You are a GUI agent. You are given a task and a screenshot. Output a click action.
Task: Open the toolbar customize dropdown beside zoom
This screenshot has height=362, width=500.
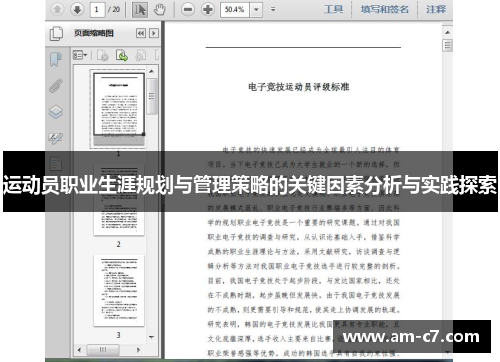point(273,9)
